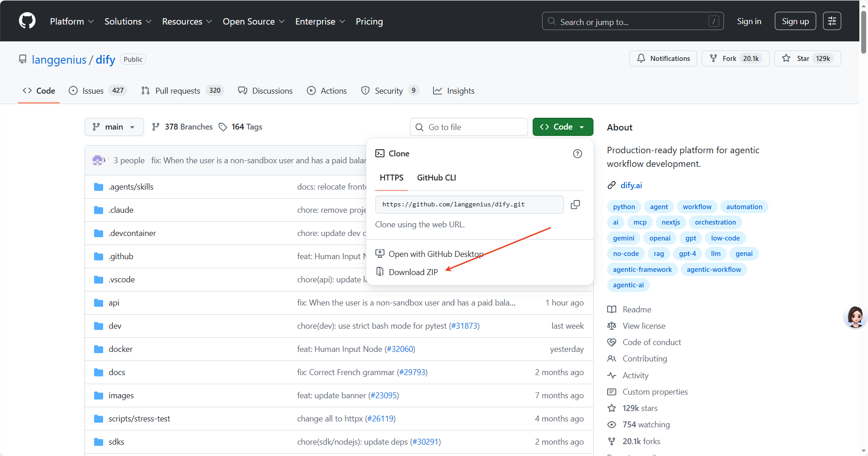Copy the clone URL to clipboard
This screenshot has height=456, width=868.
pos(575,205)
